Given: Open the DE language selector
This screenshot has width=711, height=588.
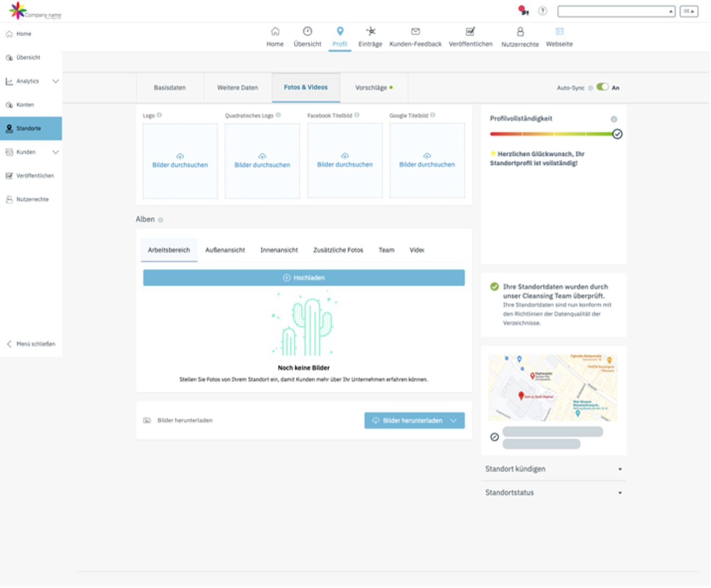Looking at the screenshot, I should (x=691, y=11).
